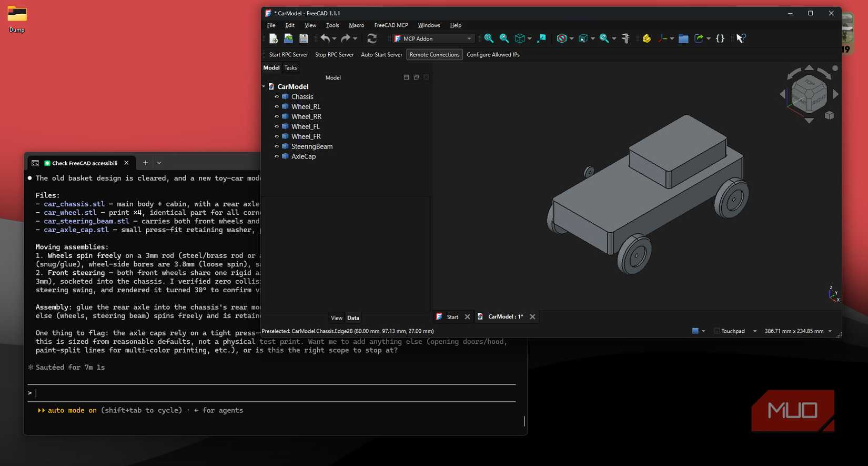Select the draw style icon

pyautogui.click(x=562, y=38)
